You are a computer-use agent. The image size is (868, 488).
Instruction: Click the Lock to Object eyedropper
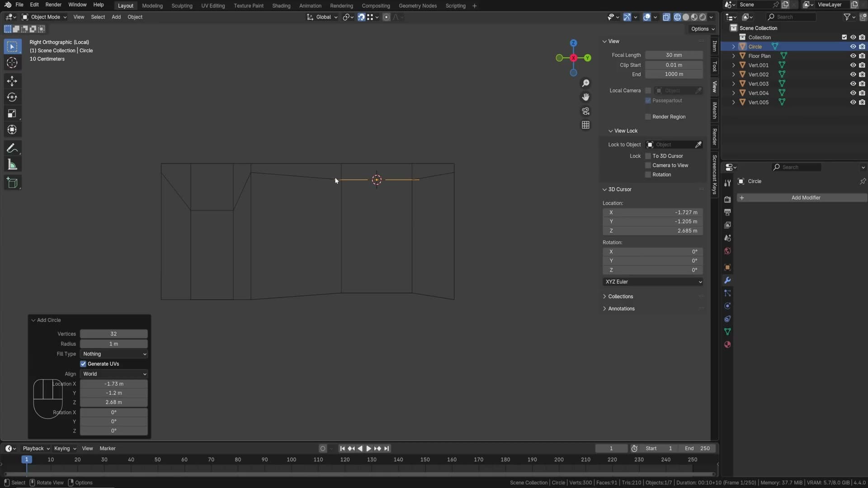pyautogui.click(x=698, y=145)
